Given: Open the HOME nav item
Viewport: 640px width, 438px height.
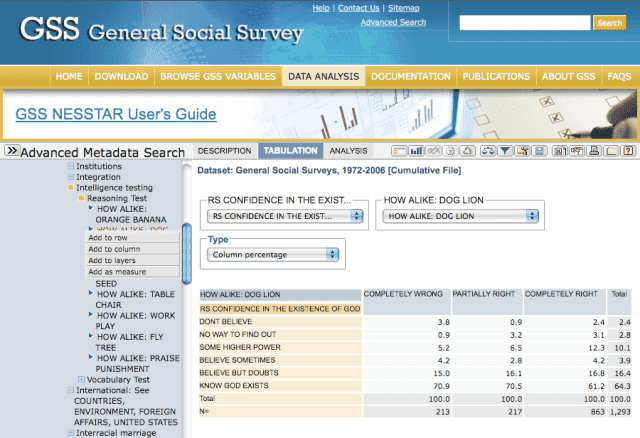Looking at the screenshot, I should 69,76.
